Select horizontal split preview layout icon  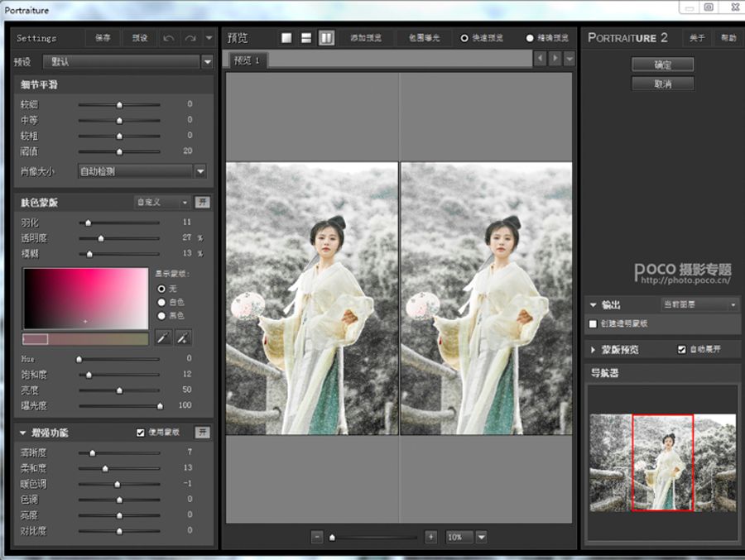[x=306, y=38]
